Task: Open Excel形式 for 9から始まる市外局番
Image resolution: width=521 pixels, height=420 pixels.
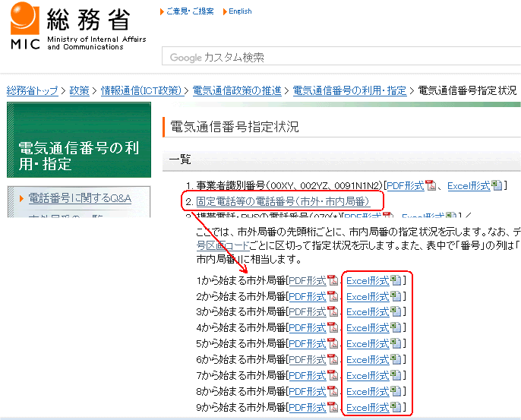Action: (x=368, y=407)
